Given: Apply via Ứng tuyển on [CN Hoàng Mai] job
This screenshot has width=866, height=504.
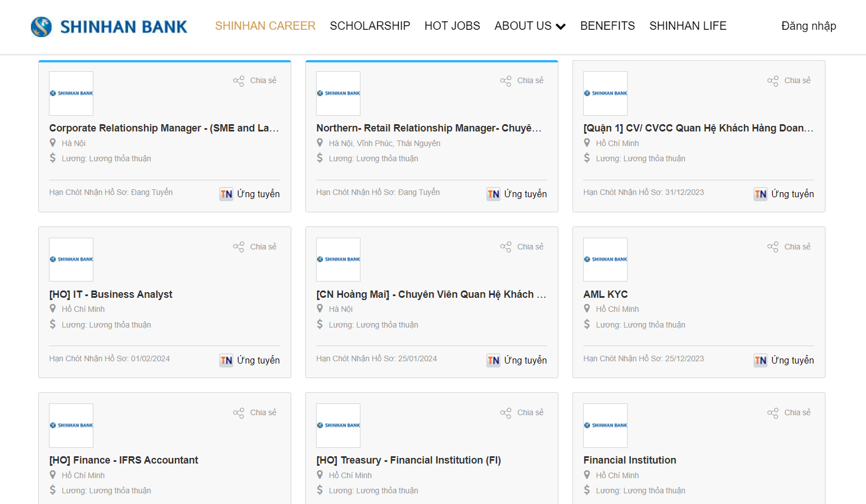Looking at the screenshot, I should pos(525,360).
